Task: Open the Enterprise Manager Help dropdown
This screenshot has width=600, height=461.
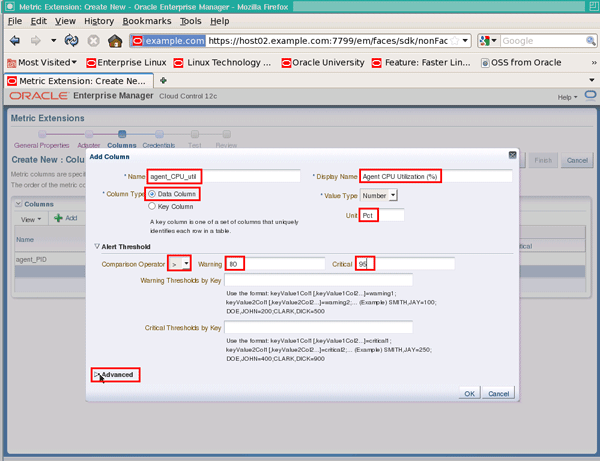Action: [567, 97]
